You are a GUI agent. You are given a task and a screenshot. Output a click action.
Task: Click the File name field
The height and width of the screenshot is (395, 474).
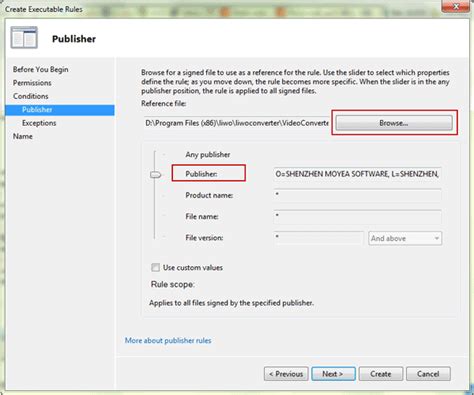point(357,217)
